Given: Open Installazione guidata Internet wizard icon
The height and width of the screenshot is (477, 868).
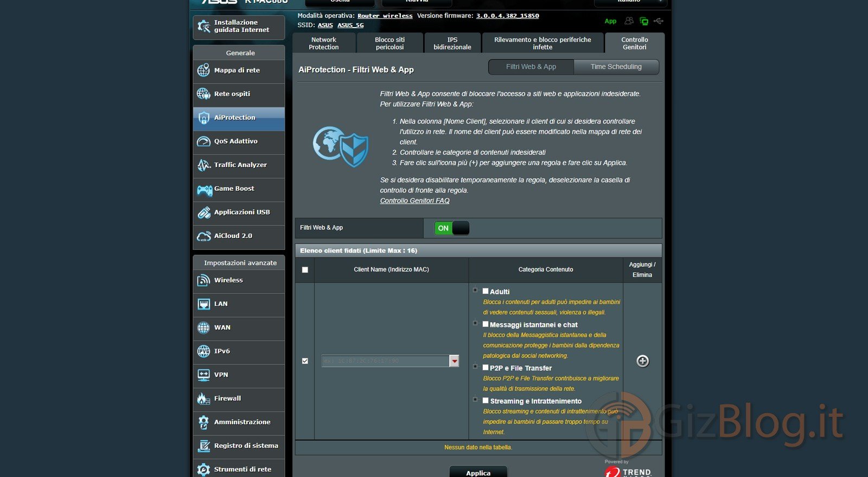Looking at the screenshot, I should 204,26.
